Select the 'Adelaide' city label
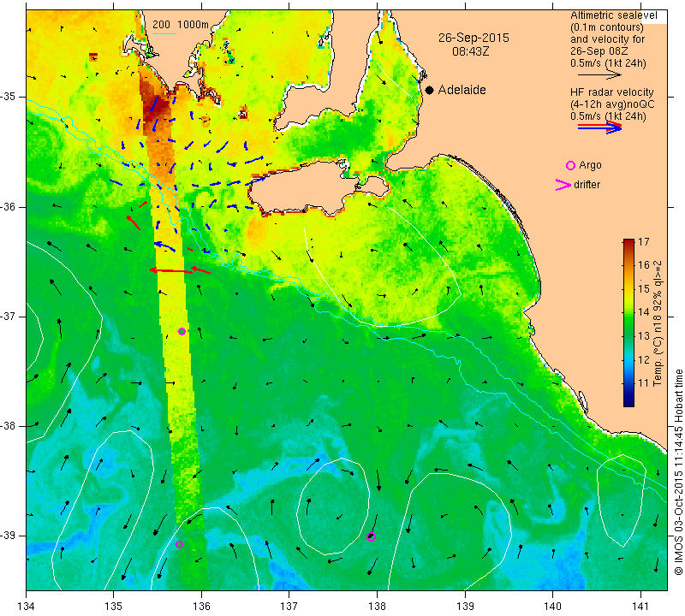The image size is (685, 616). point(462,90)
